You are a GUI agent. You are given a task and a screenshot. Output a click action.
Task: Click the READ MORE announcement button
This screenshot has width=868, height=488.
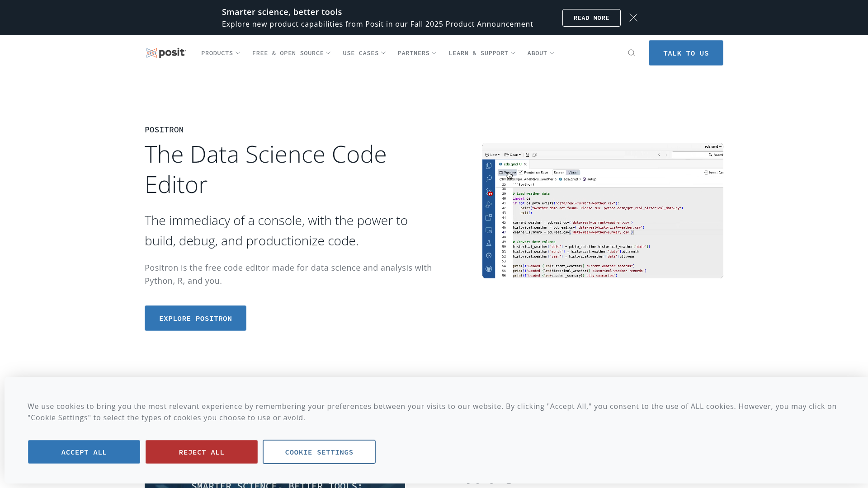click(591, 18)
